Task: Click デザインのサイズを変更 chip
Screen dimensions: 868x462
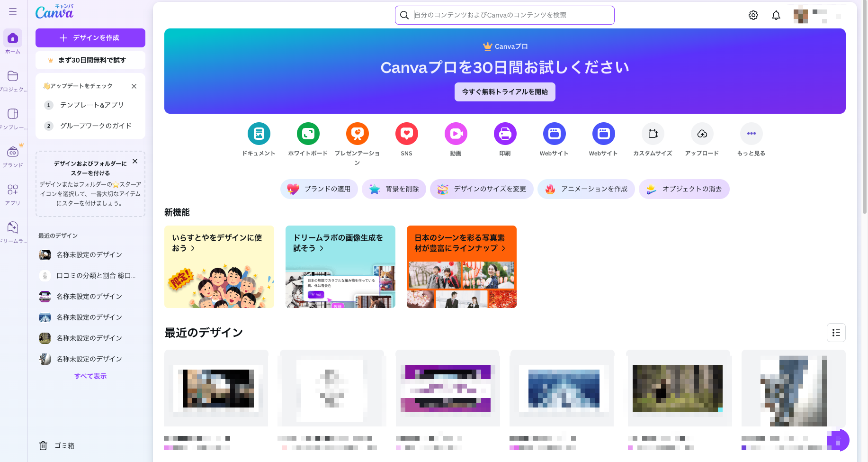Action: click(x=482, y=189)
